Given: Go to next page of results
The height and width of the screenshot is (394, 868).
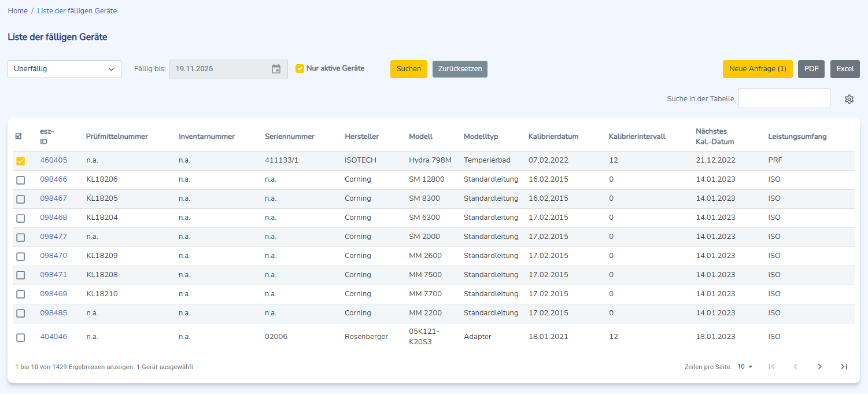Looking at the screenshot, I should [x=819, y=366].
